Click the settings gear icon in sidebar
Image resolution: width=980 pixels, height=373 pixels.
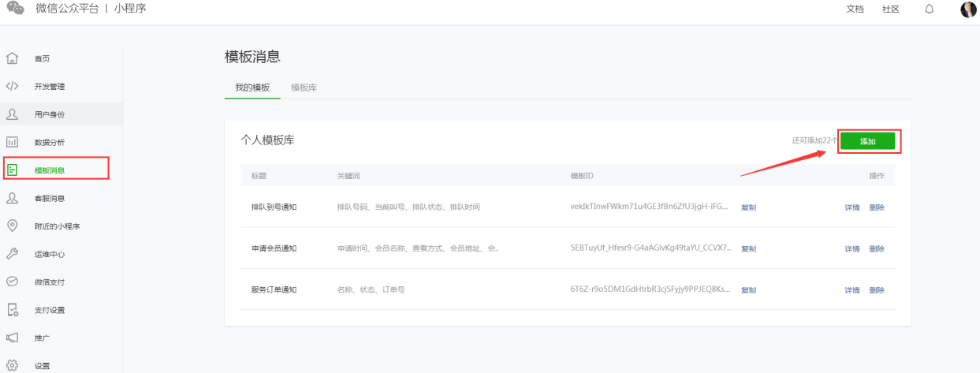12,365
